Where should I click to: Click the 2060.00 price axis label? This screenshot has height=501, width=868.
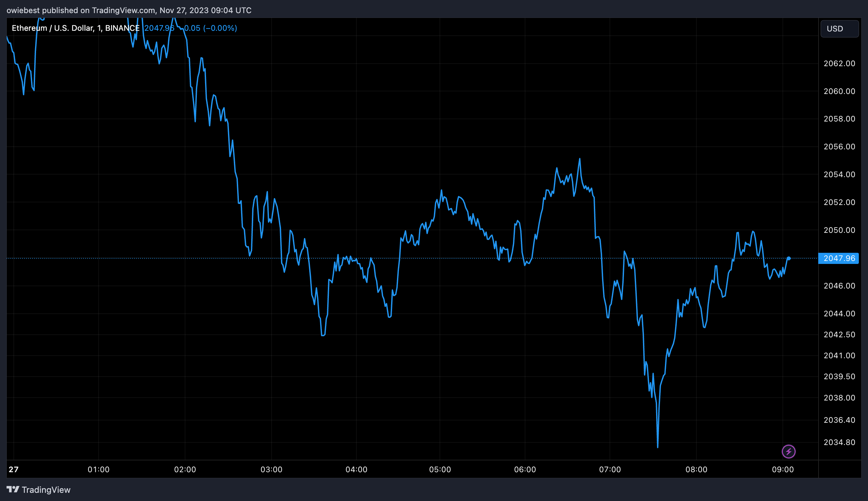point(840,91)
